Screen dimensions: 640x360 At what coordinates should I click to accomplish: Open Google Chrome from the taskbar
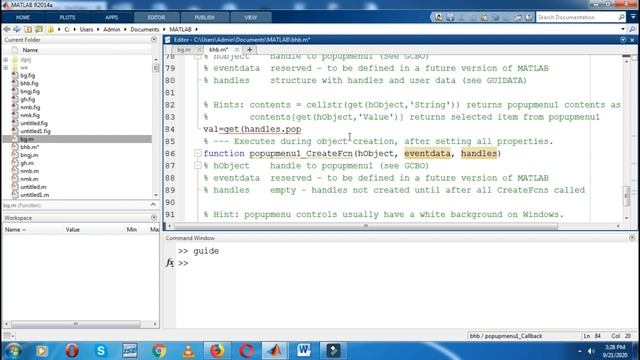tap(159, 351)
